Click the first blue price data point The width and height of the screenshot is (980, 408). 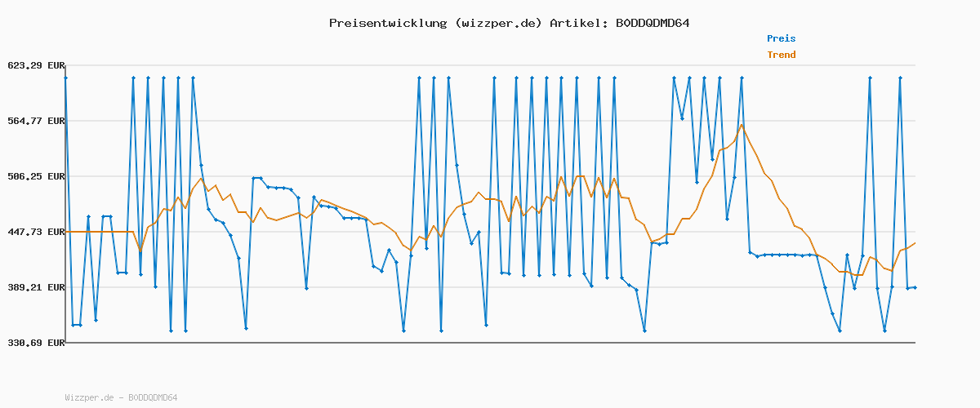click(x=65, y=78)
